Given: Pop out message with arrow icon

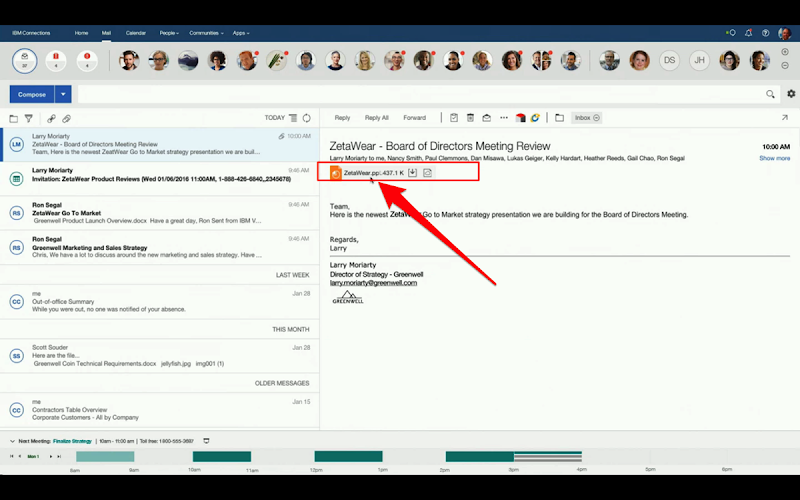Looking at the screenshot, I should tap(785, 117).
